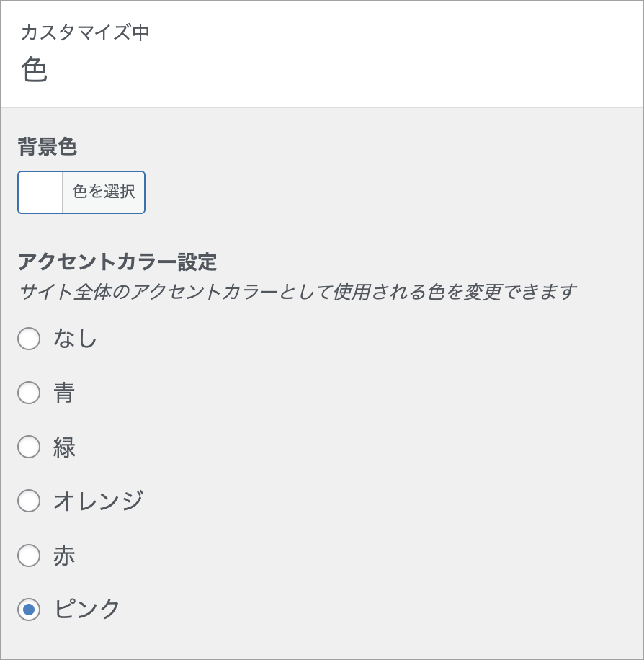The height and width of the screenshot is (660, 644).
Task: Click the selected ピンク radio button
Action: tap(29, 610)
